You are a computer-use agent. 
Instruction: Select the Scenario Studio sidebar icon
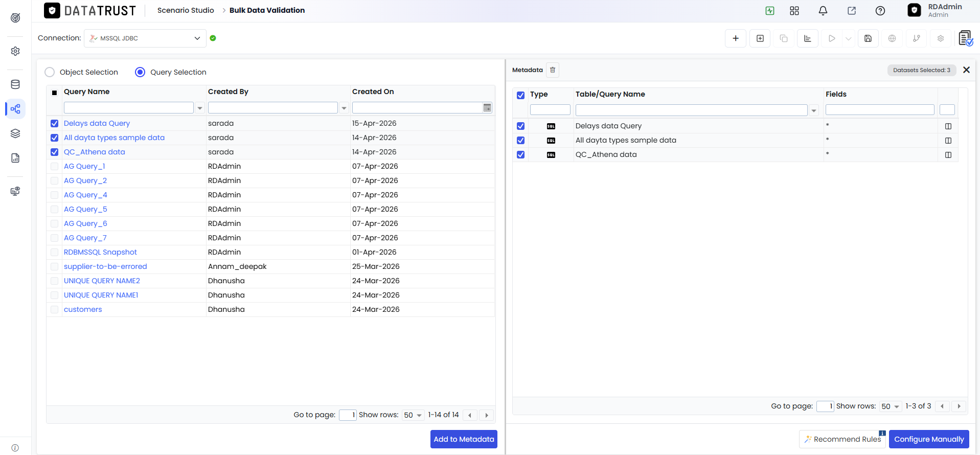tap(15, 109)
